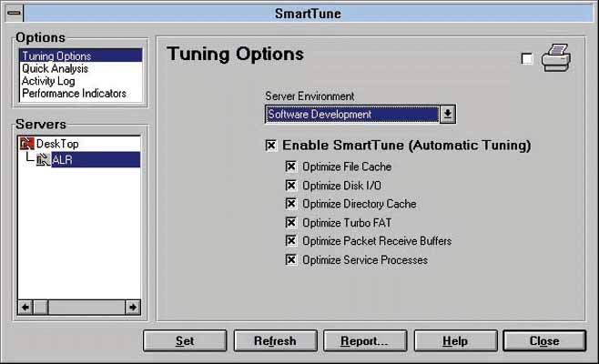Select the ALR server tree item
This screenshot has height=364, width=599.
point(63,160)
